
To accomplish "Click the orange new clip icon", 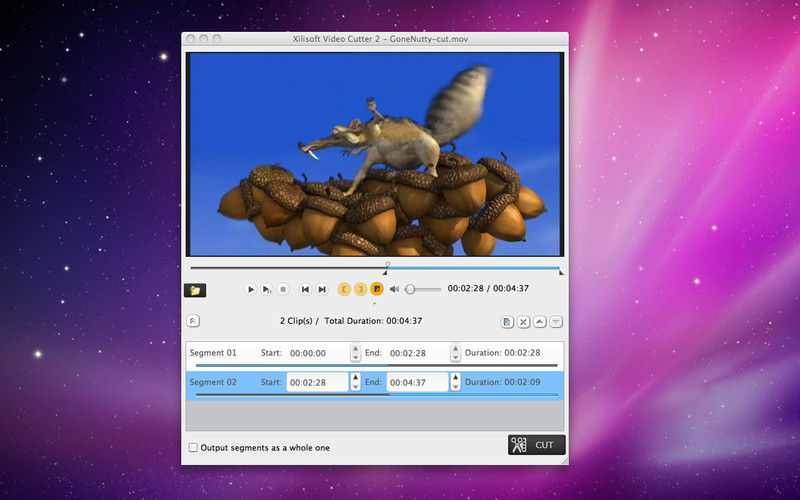I will point(377,289).
